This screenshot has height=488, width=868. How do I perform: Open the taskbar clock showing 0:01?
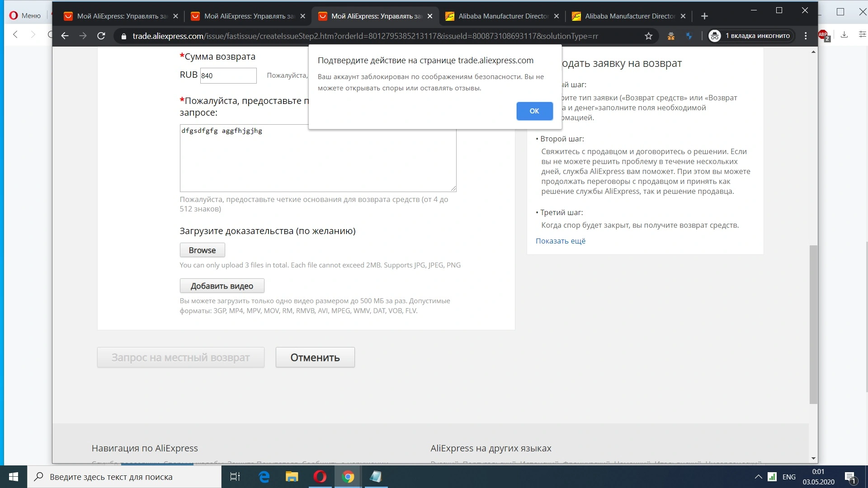tap(818, 477)
